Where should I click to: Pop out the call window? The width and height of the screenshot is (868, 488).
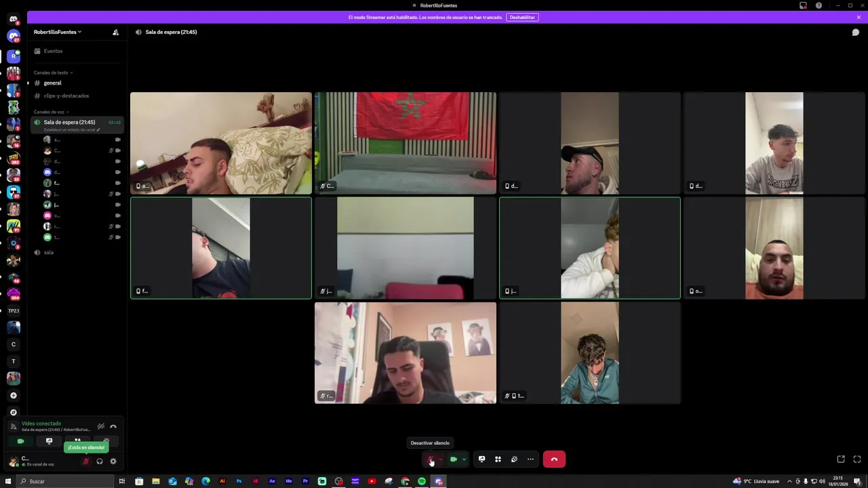(x=841, y=460)
